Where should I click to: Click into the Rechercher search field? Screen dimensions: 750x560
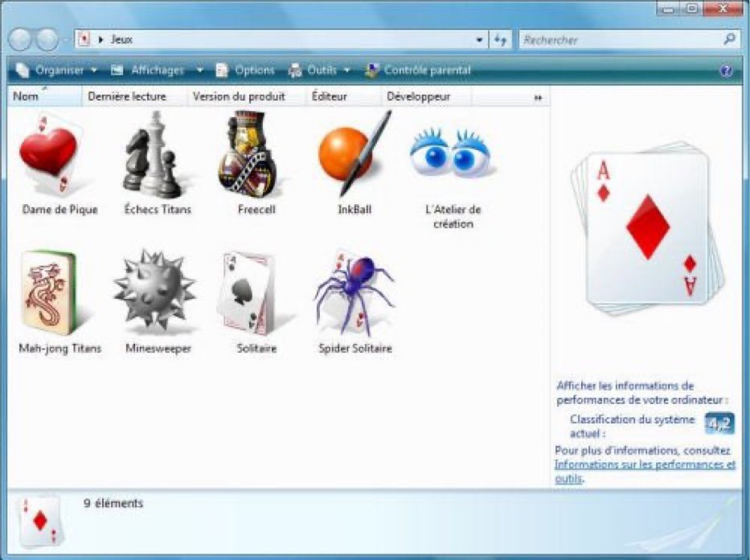[621, 39]
